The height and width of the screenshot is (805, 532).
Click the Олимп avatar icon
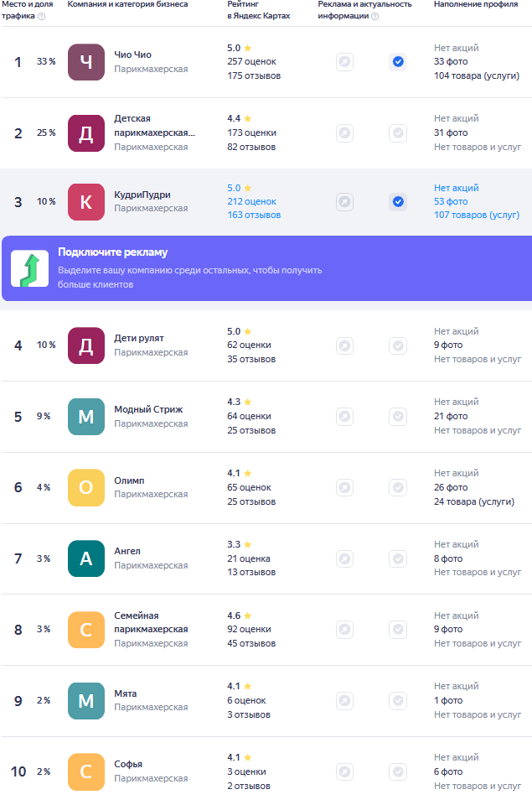point(86,487)
